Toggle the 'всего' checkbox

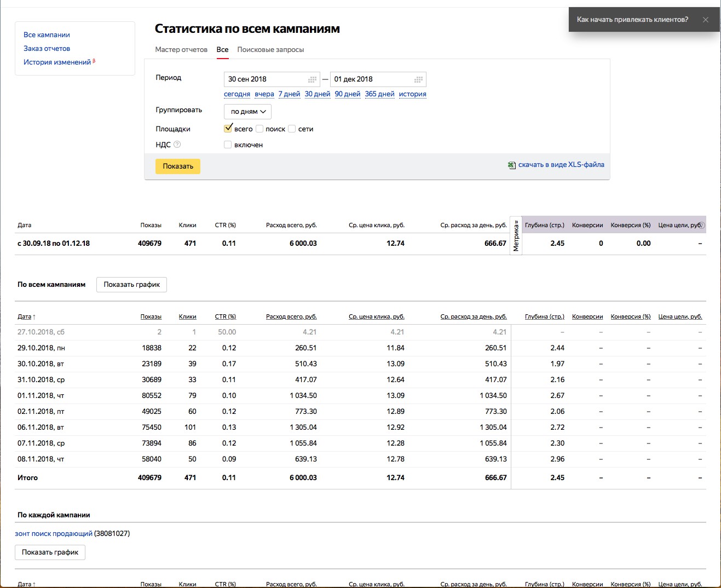(x=228, y=129)
